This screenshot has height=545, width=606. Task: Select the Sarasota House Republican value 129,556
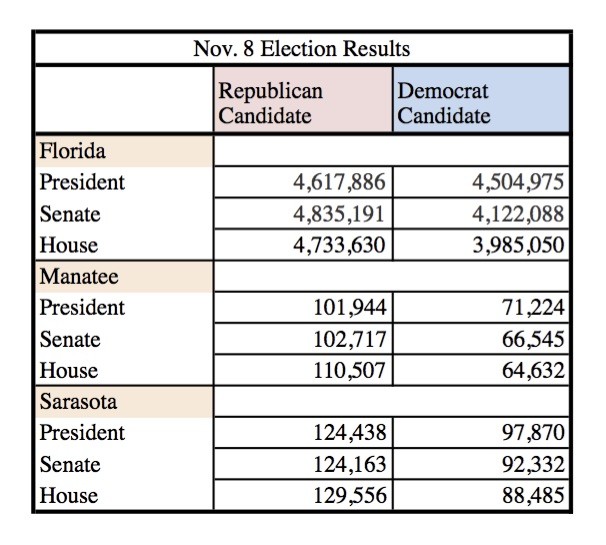(300, 494)
